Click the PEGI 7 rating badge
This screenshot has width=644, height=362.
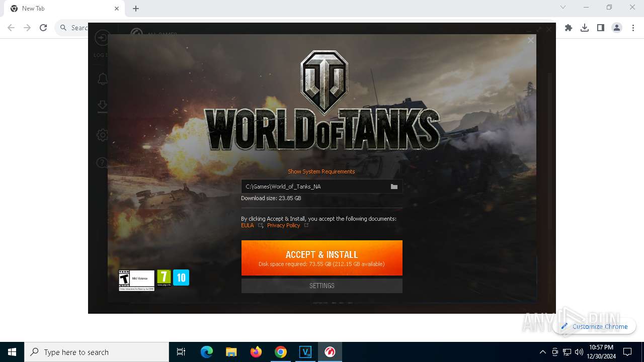coord(164,278)
